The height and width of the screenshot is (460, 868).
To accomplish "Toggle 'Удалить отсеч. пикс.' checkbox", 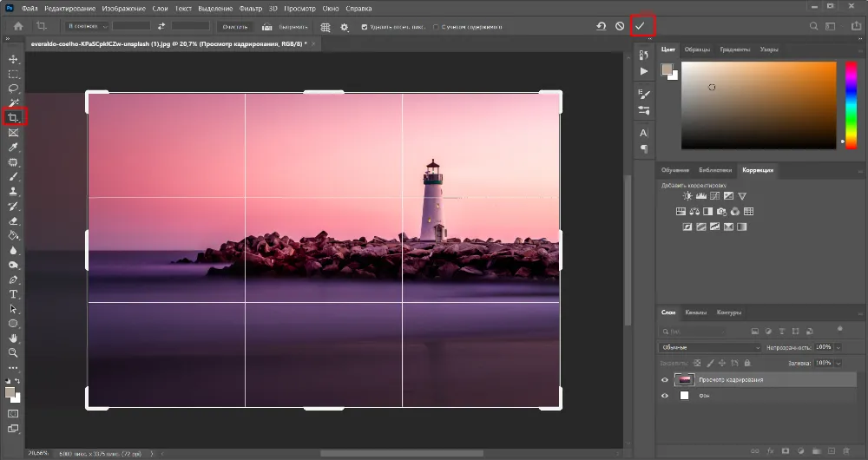I will pos(365,27).
